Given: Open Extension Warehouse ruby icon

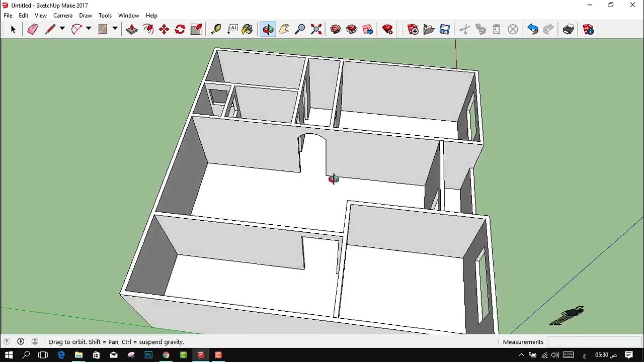Looking at the screenshot, I should click(387, 30).
